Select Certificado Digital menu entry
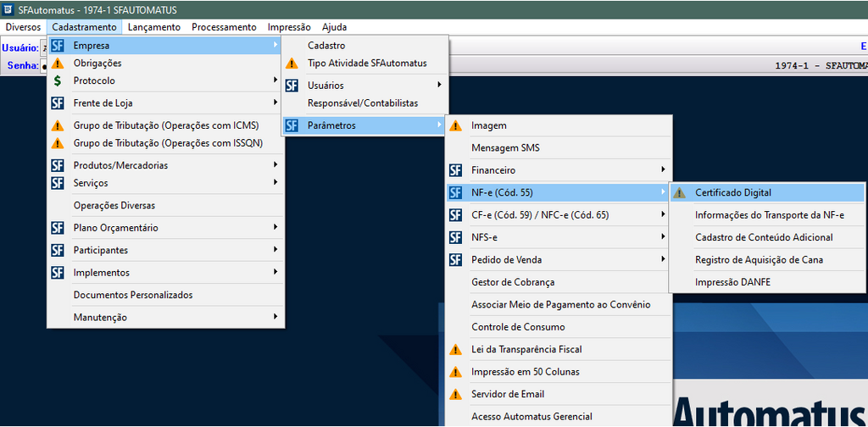Viewport: 868px width, 427px height. coord(733,193)
